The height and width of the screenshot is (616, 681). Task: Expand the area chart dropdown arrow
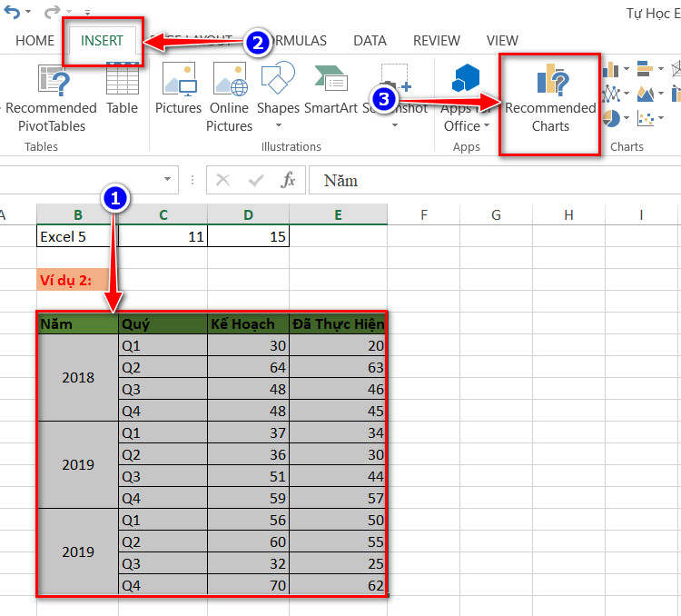coord(661,93)
